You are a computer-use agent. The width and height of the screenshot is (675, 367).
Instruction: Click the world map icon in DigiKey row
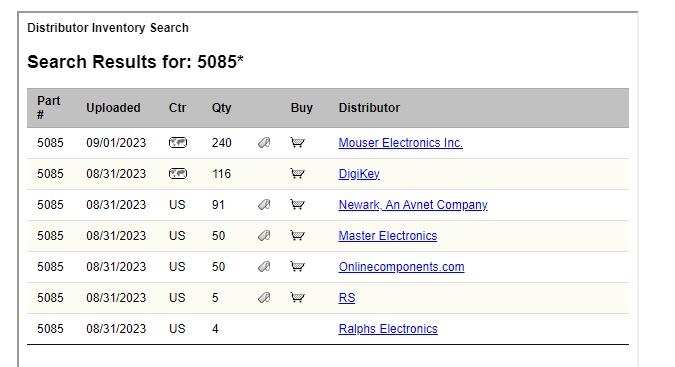(x=178, y=173)
